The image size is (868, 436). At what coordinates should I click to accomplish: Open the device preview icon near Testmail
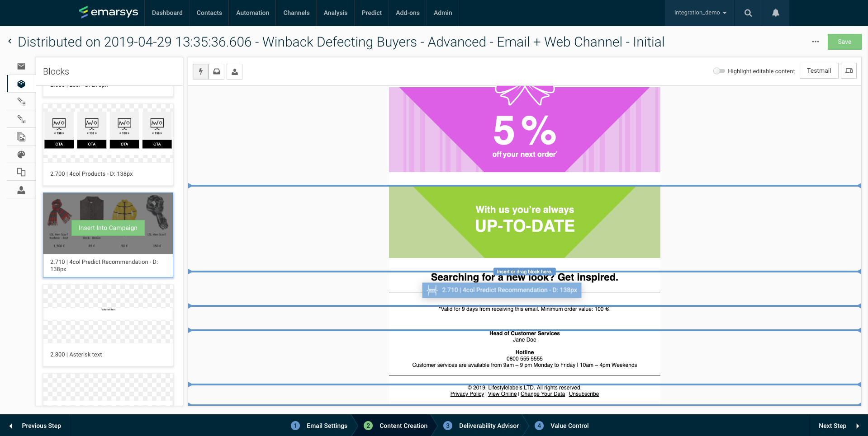[849, 70]
